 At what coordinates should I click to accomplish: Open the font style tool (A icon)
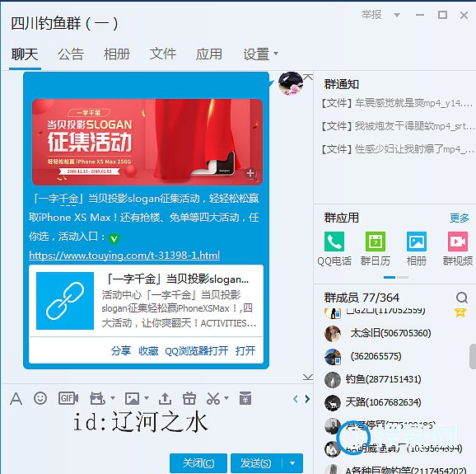(x=16, y=398)
